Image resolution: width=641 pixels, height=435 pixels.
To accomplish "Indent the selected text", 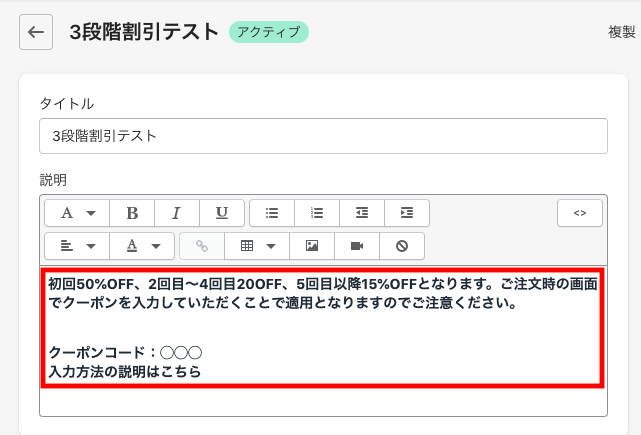I will pyautogui.click(x=407, y=213).
